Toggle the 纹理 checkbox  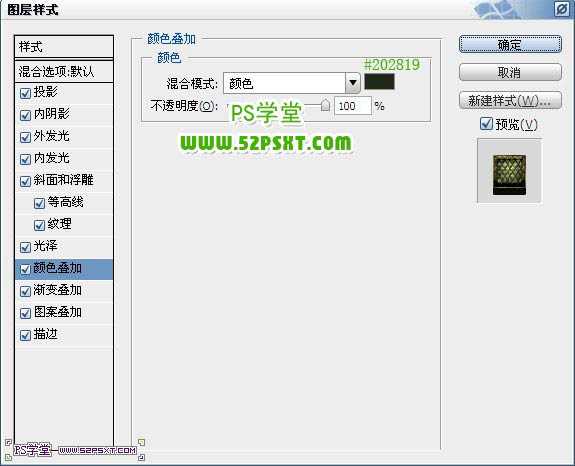39,225
